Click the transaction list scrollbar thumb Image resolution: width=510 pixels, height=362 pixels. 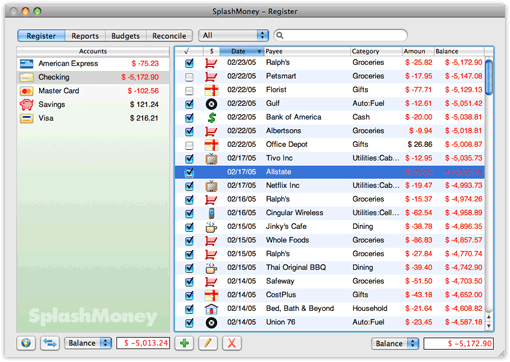click(489, 77)
